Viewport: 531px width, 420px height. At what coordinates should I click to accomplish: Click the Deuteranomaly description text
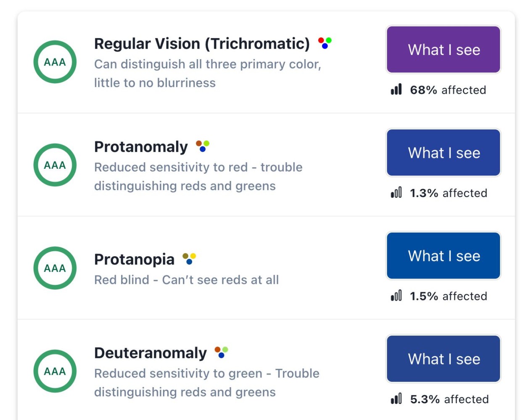coord(207,382)
